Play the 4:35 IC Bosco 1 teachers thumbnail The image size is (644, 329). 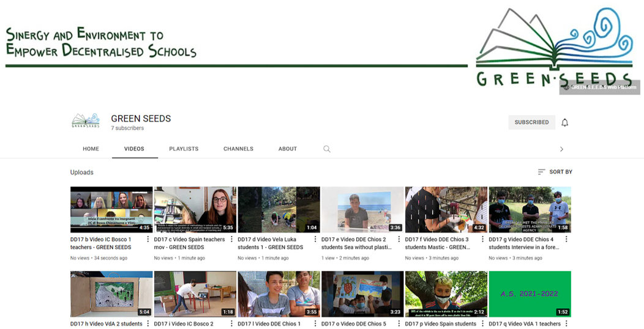pyautogui.click(x=111, y=210)
